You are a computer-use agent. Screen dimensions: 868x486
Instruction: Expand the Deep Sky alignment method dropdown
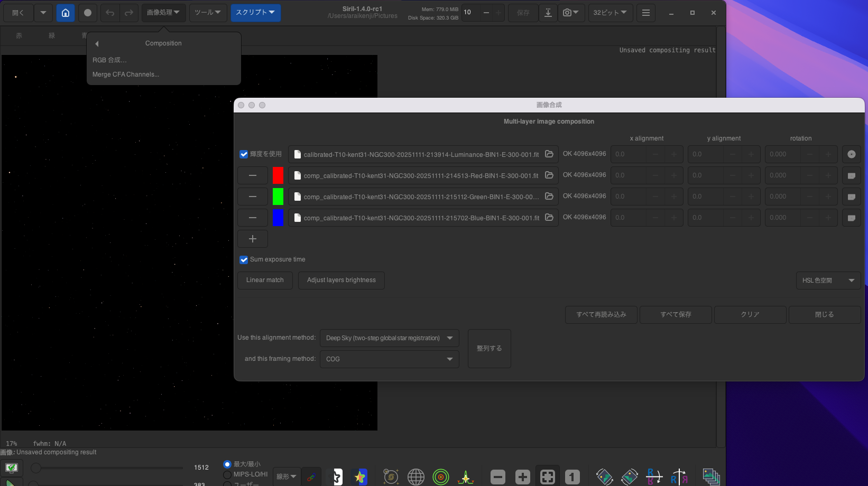tap(389, 338)
